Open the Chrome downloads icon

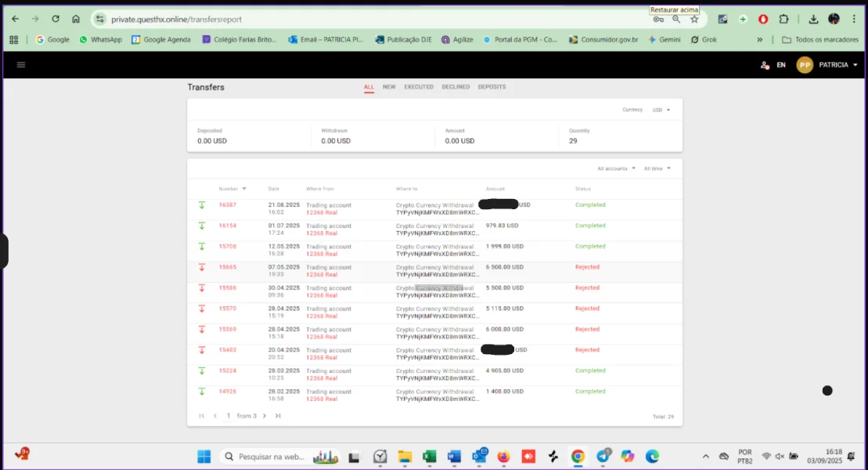click(813, 19)
